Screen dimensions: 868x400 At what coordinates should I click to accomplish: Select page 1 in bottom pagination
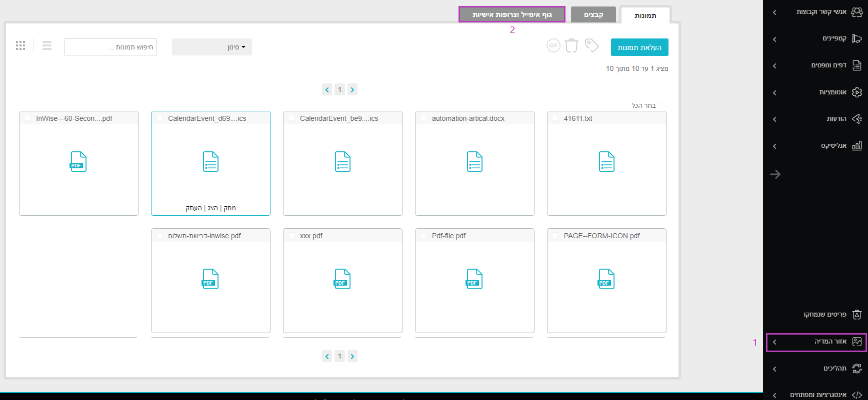pos(339,357)
